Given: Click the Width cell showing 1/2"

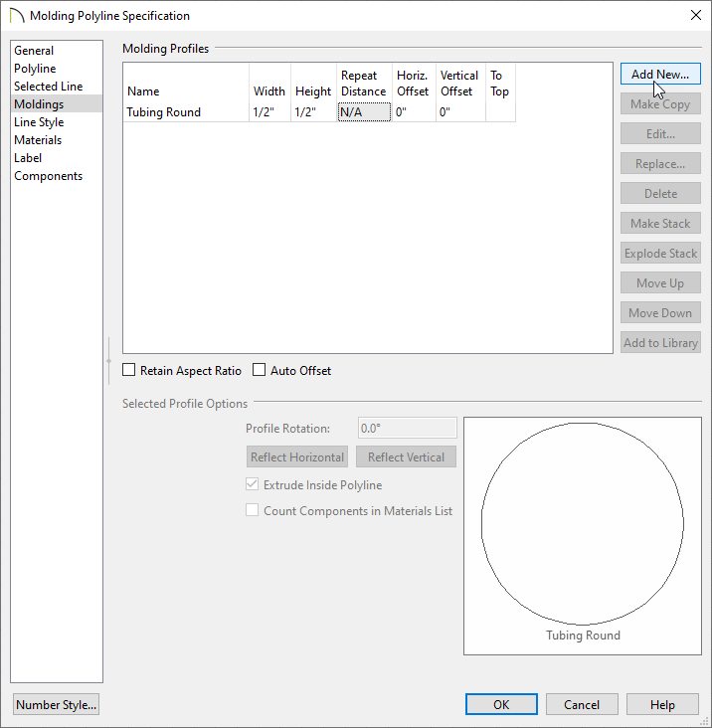Looking at the screenshot, I should click(x=270, y=112).
